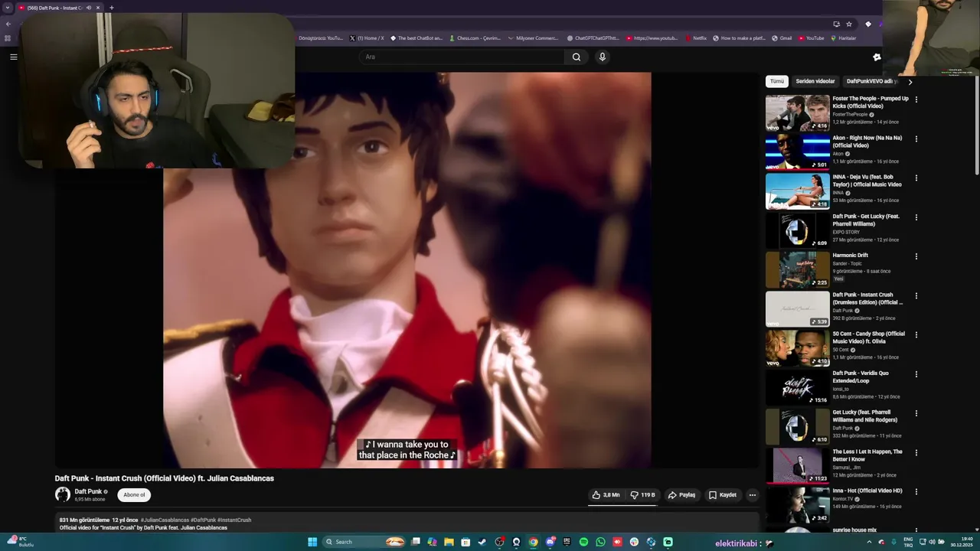
Task: Open the Gmail bookmark
Action: [x=782, y=38]
